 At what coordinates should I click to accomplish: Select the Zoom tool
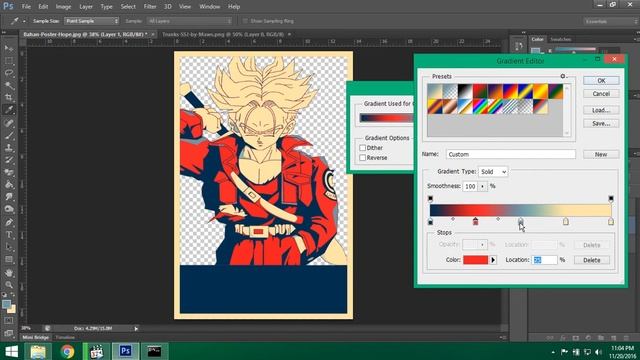pyautogui.click(x=9, y=284)
